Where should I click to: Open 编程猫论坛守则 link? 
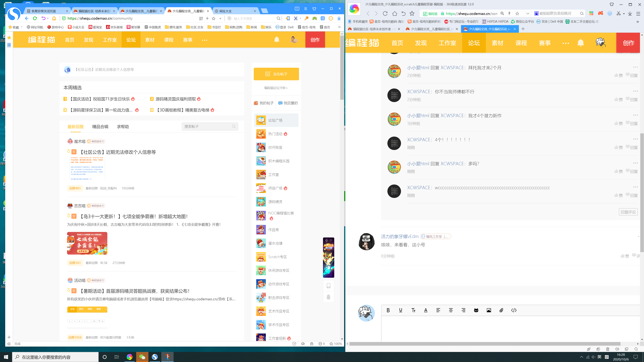coord(276,88)
